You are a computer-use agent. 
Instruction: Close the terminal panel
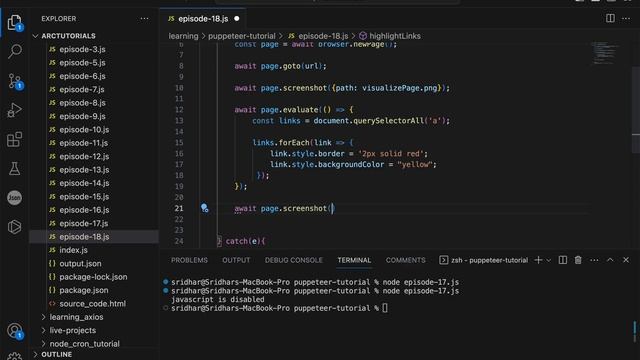pos(626,260)
